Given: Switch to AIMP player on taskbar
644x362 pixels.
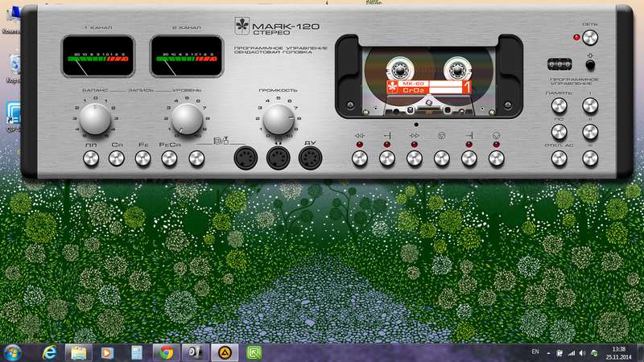Looking at the screenshot, I should pyautogui.click(x=225, y=353).
